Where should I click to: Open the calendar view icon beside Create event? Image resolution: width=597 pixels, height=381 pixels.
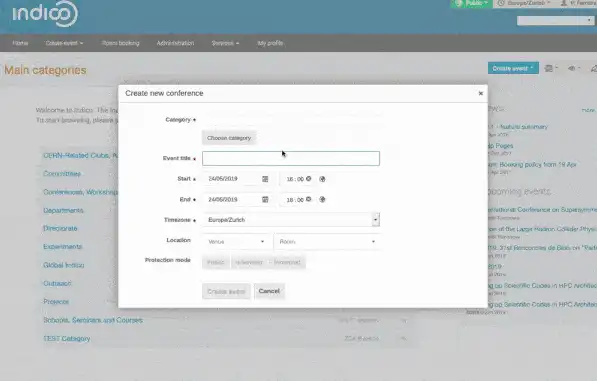click(551, 69)
